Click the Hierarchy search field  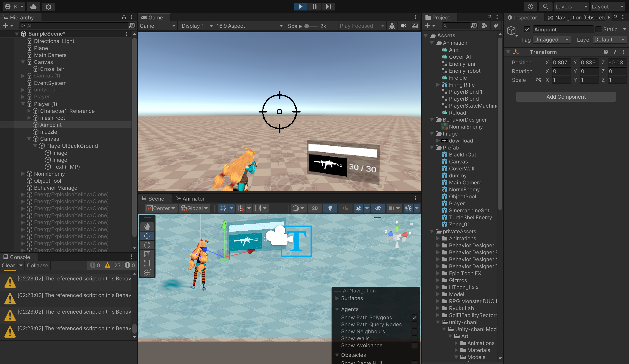[74, 26]
